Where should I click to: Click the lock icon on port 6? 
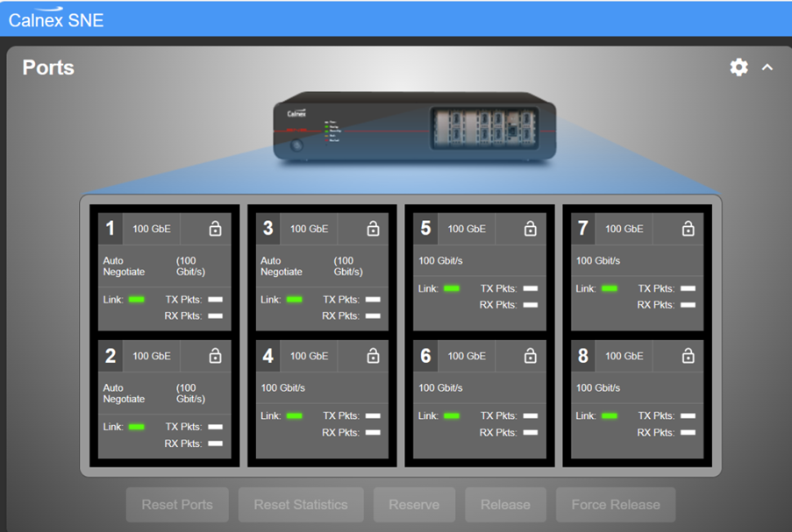pos(530,356)
